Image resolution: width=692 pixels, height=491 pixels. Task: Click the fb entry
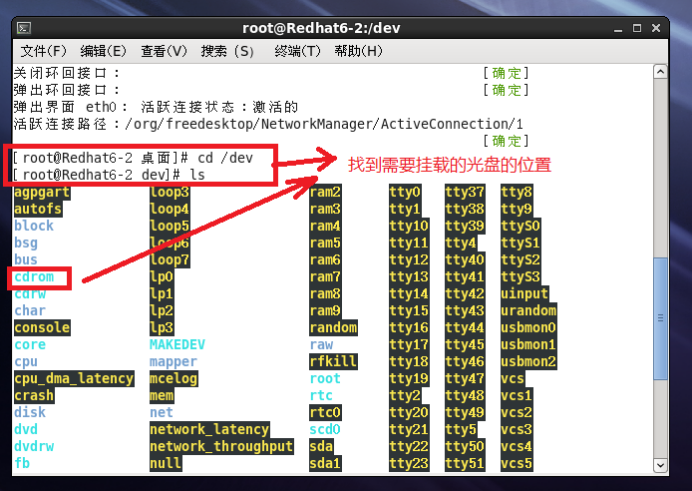pyautogui.click(x=22, y=463)
